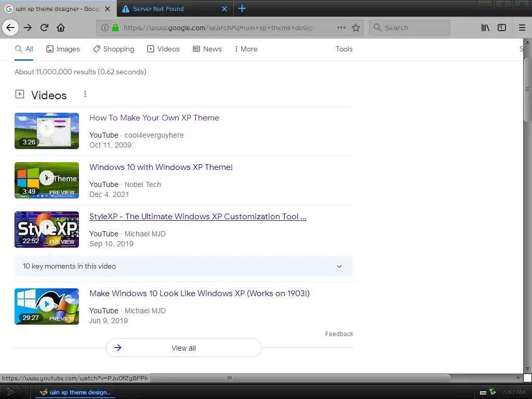Click the system tray clock

pyautogui.click(x=514, y=392)
